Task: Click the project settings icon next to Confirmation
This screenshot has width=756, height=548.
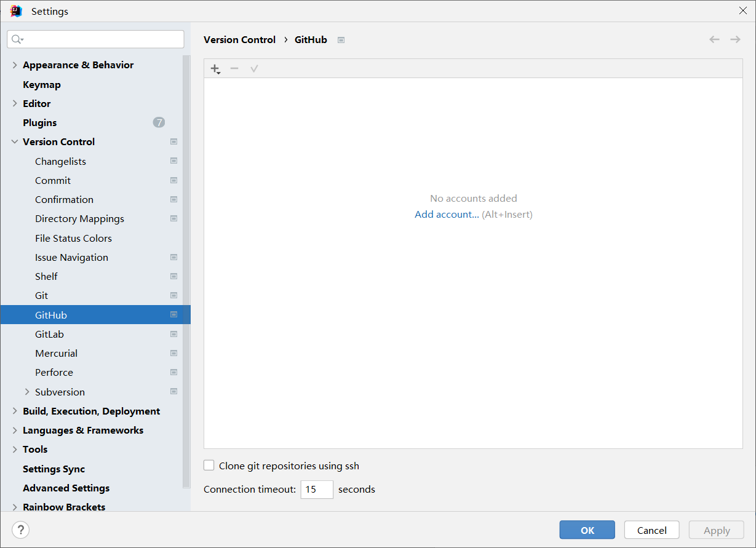Action: point(173,199)
